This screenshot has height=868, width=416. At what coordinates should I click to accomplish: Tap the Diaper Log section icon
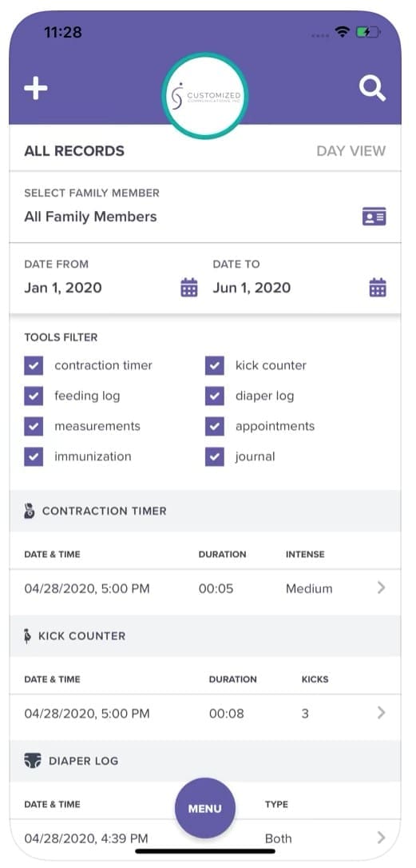[x=33, y=761]
